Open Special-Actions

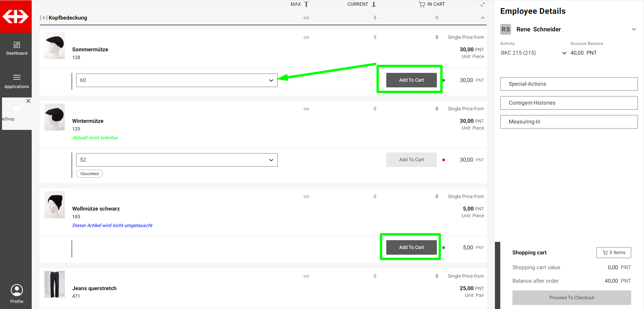(x=569, y=84)
